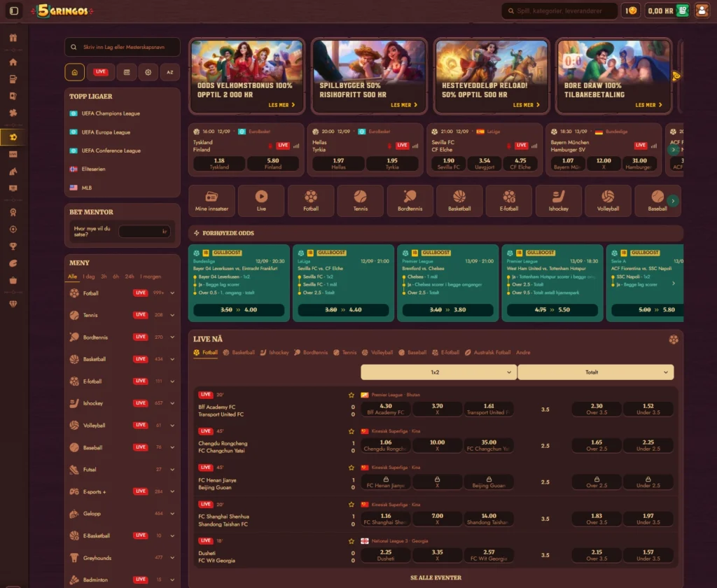Select the Live play tile
Image resolution: width=717 pixels, height=588 pixels.
pyautogui.click(x=261, y=201)
